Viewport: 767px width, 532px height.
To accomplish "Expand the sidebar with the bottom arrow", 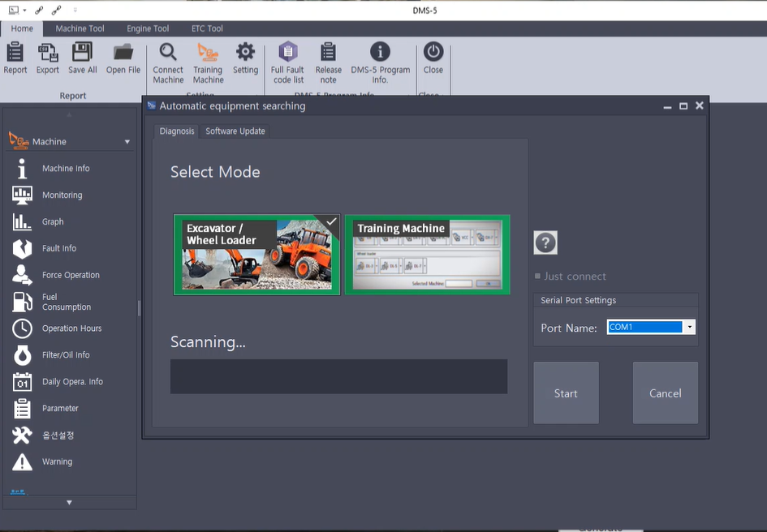I will (x=69, y=502).
